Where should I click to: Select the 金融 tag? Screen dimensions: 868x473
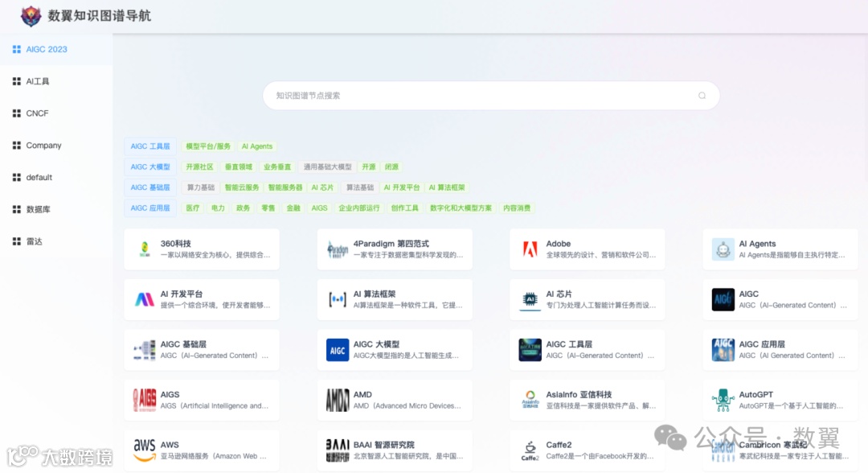(293, 208)
